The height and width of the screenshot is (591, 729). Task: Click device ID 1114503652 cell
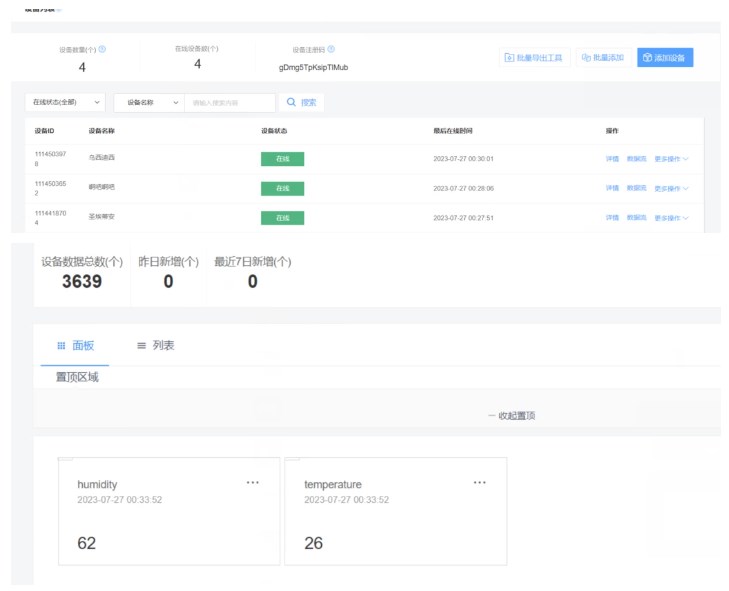click(50, 188)
